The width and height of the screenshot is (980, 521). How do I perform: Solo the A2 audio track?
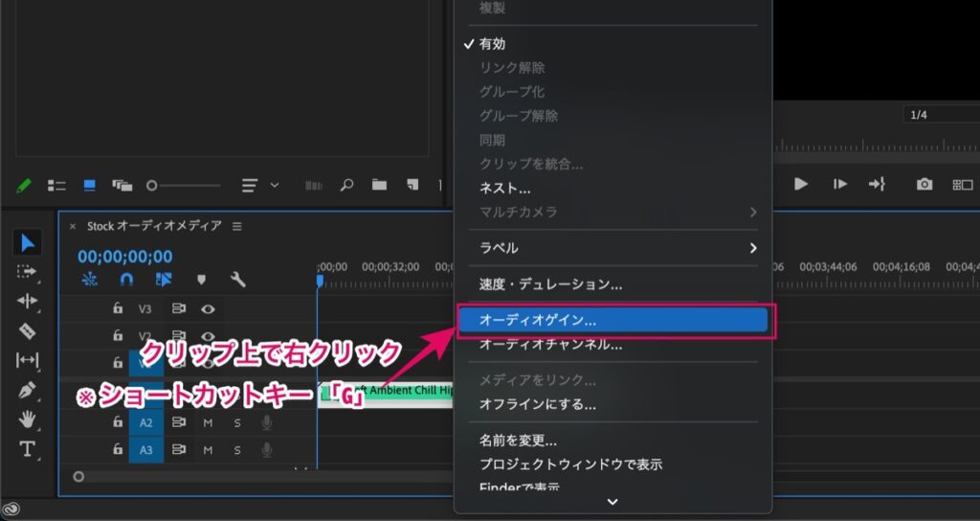pyautogui.click(x=237, y=423)
